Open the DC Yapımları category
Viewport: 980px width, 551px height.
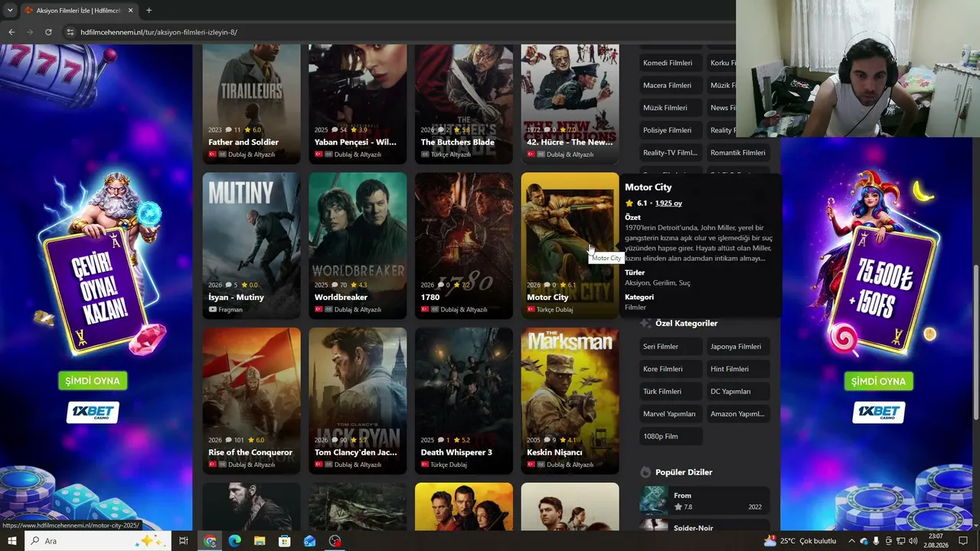tap(738, 391)
